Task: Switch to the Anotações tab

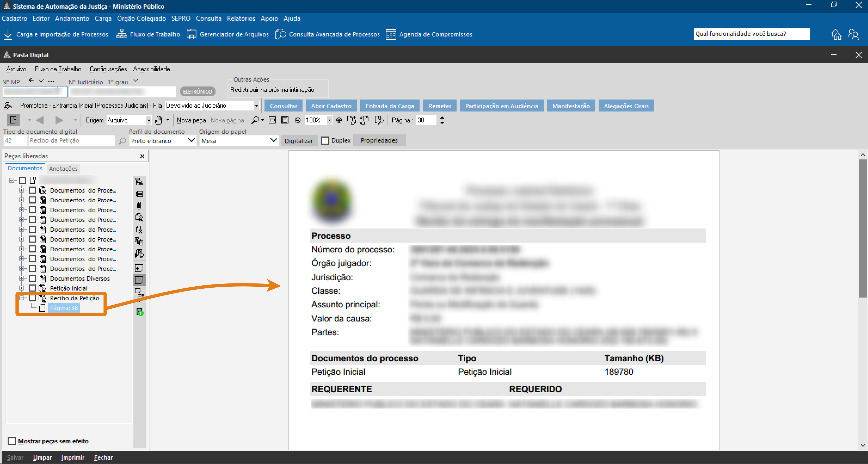Action: coord(63,169)
